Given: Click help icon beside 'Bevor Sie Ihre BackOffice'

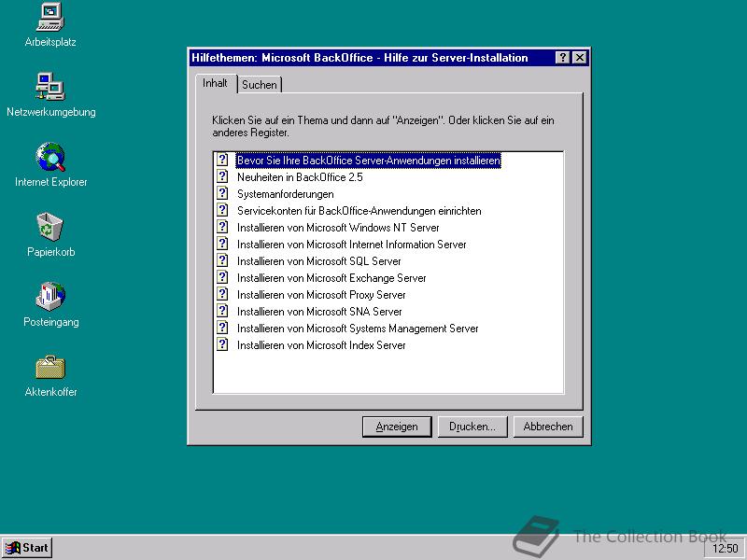Looking at the screenshot, I should coord(222,160).
